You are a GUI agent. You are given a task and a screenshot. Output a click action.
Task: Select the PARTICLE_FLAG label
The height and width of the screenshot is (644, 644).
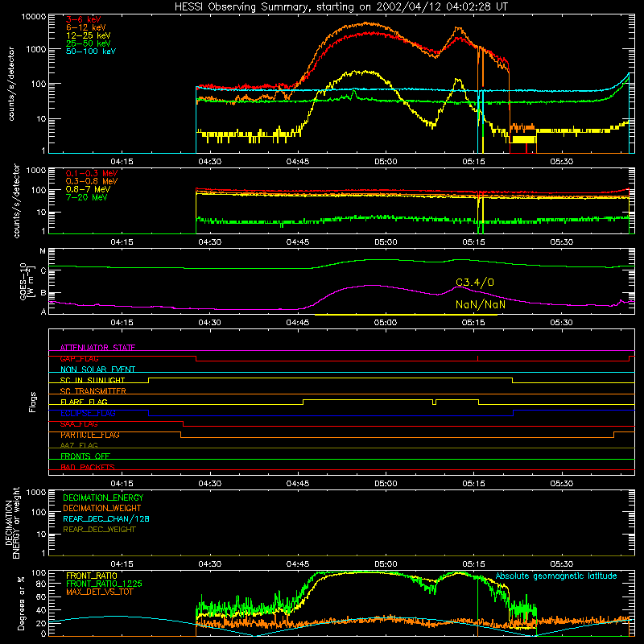click(x=90, y=435)
